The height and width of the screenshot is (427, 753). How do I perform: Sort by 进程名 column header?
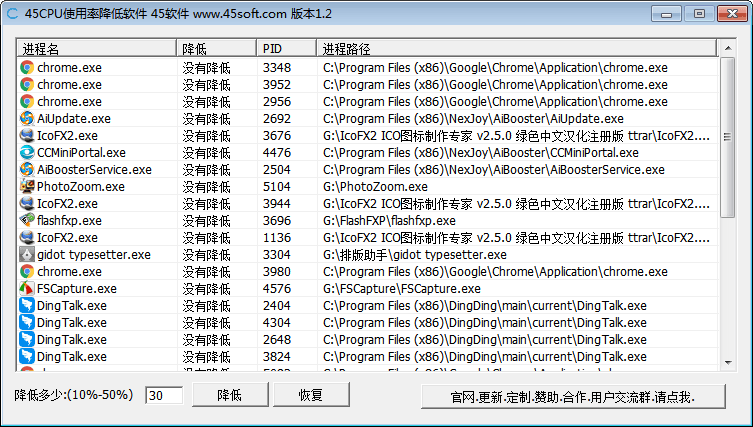(x=97, y=49)
